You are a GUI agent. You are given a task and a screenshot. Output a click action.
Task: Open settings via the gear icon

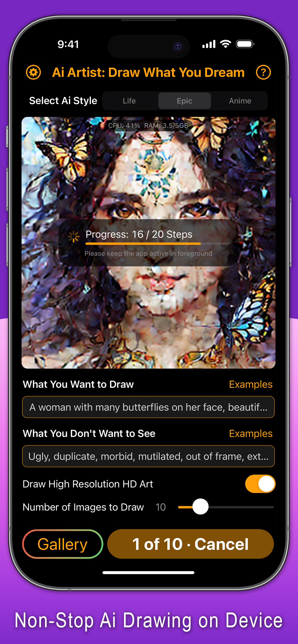33,72
